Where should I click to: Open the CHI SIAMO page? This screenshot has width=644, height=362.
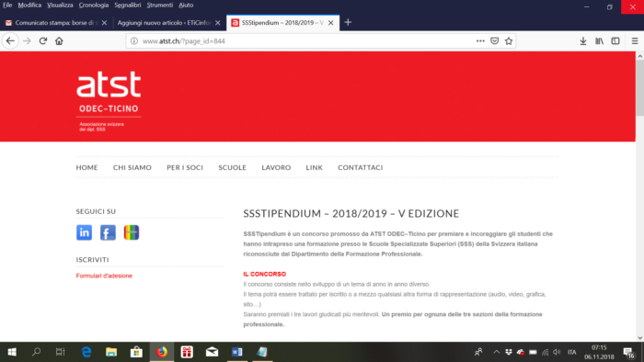(x=132, y=167)
